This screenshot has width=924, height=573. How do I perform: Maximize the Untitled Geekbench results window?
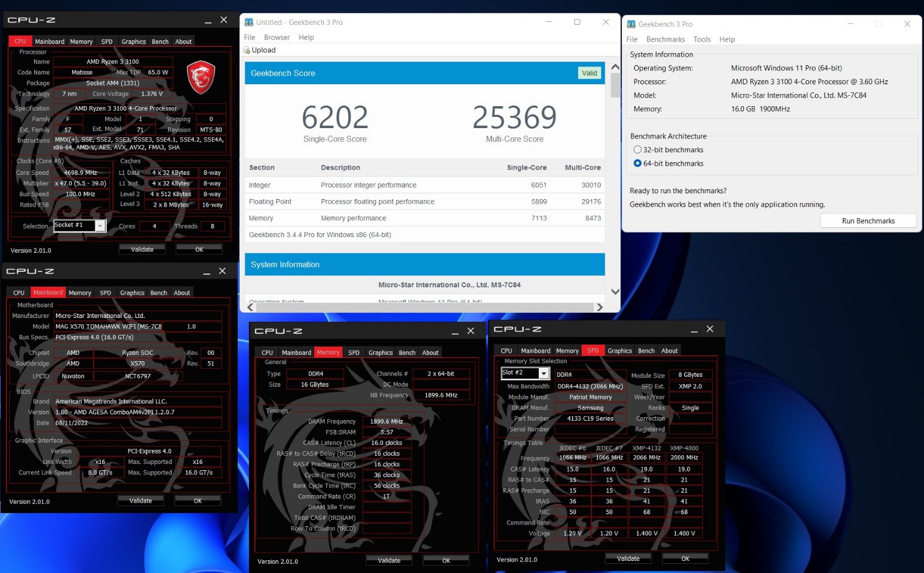(577, 22)
